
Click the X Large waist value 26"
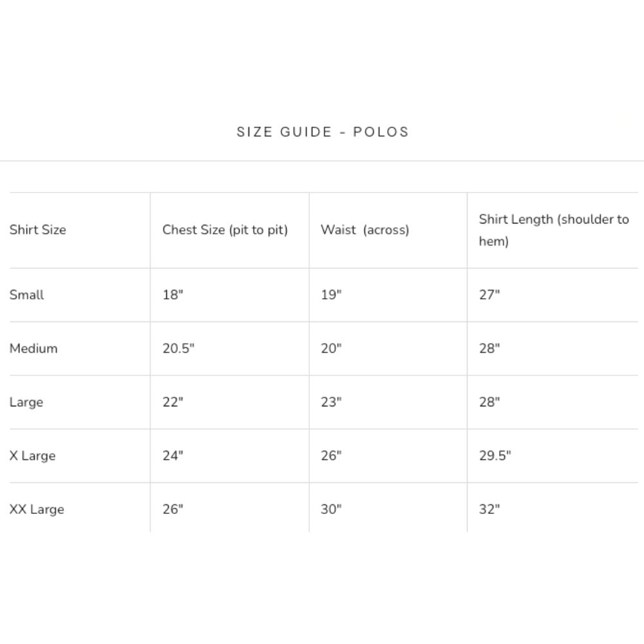click(x=331, y=455)
